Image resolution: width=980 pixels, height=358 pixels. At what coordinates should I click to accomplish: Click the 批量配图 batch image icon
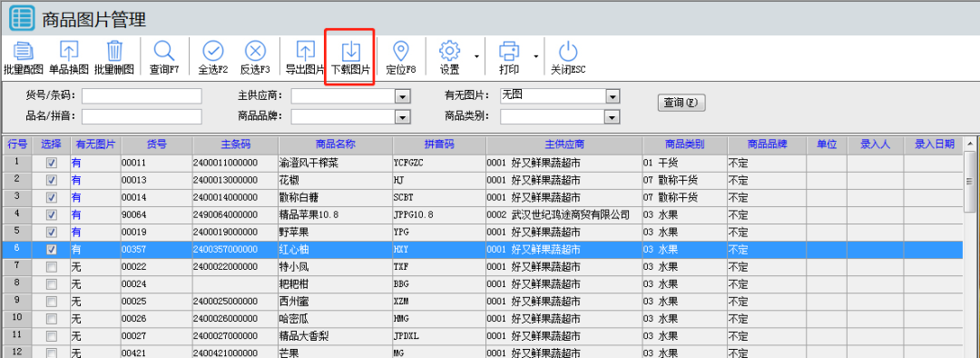coord(23,51)
